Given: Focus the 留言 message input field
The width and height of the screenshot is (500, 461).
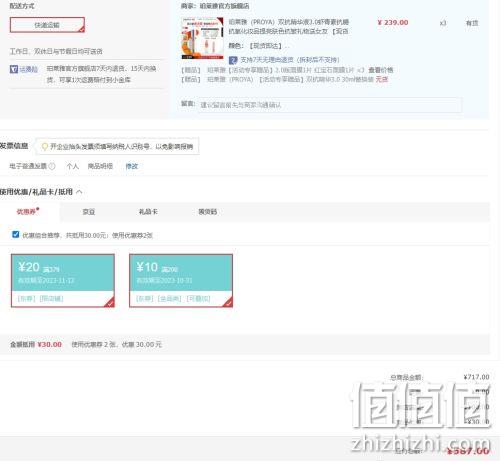Looking at the screenshot, I should (x=329, y=105).
